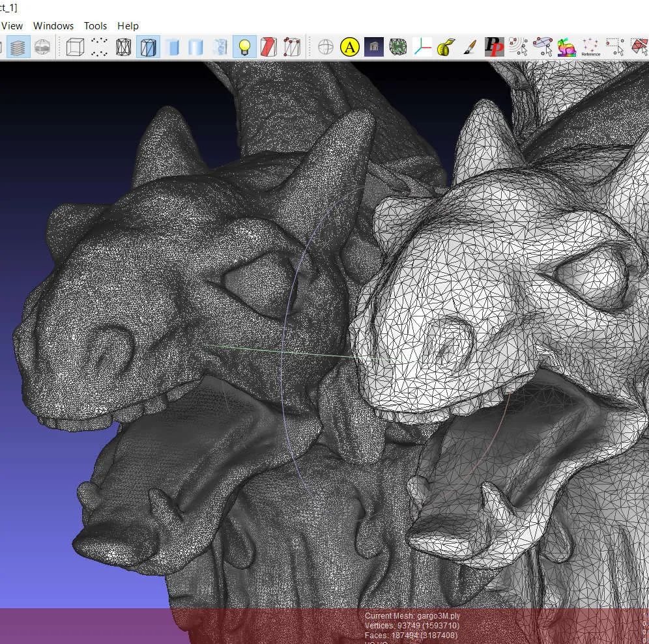Toggle the light bulb lighting button
Viewport: 649px width, 644px height.
pos(244,47)
